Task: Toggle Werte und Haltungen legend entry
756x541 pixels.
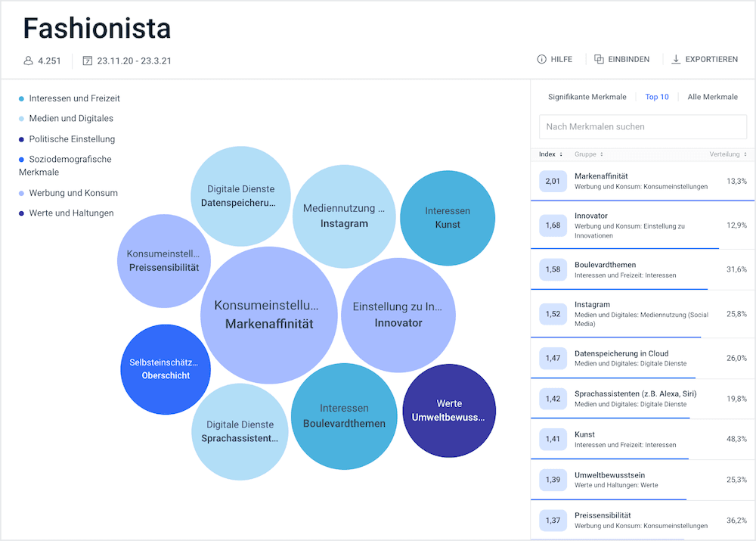Action: coord(71,213)
